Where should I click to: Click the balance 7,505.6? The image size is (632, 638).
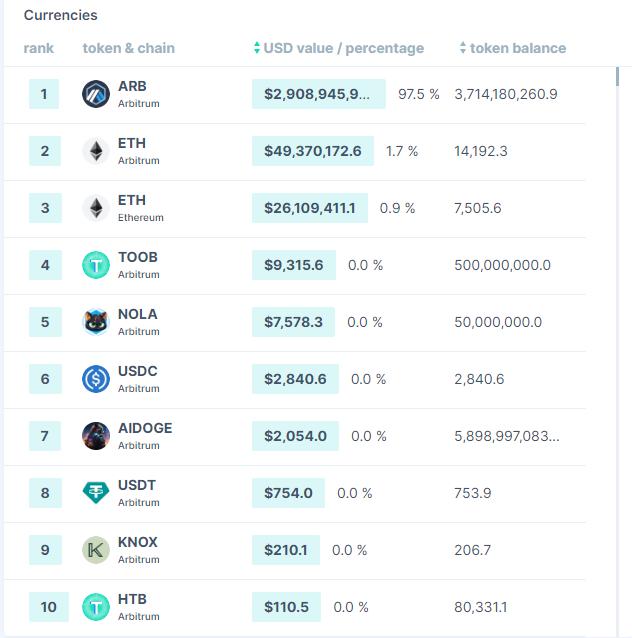click(x=478, y=208)
